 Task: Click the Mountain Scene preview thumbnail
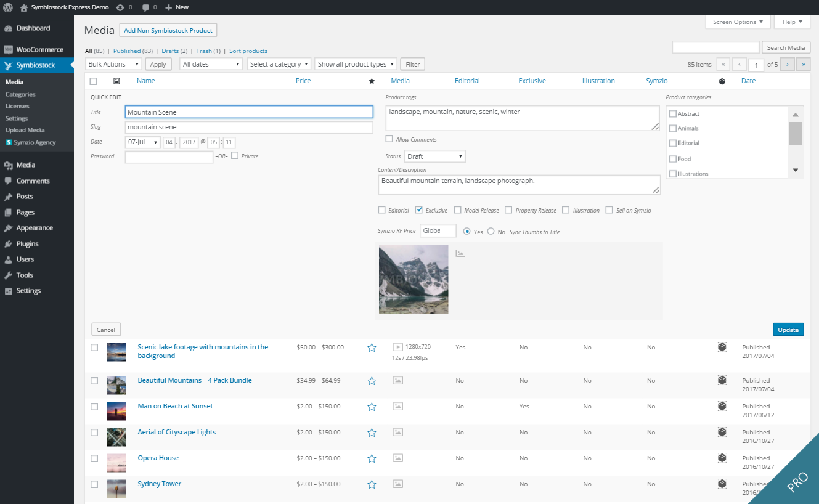point(414,280)
